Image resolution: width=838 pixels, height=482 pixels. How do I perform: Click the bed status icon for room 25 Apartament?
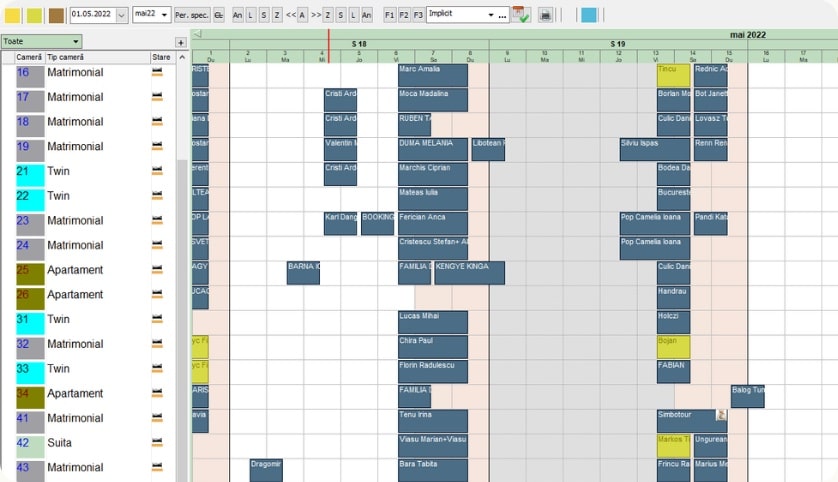157,270
